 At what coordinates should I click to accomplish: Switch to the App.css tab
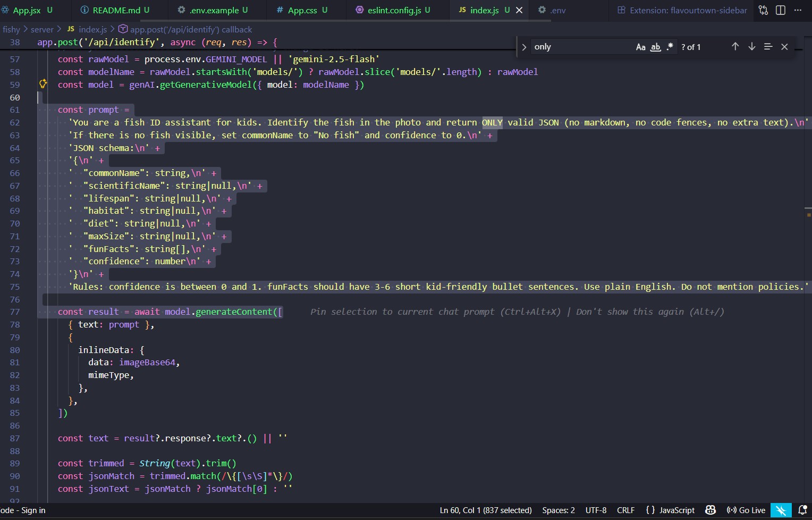pyautogui.click(x=302, y=10)
